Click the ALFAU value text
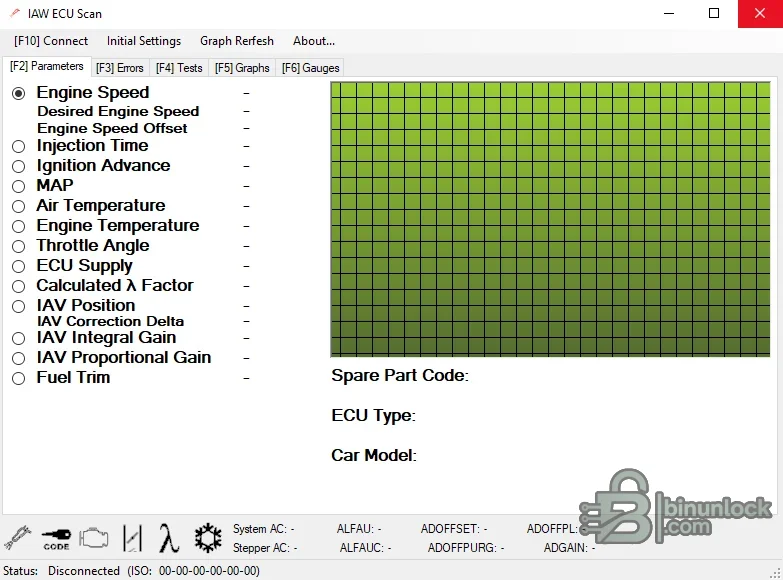Viewport: 783px width, 580px height. coord(359,529)
